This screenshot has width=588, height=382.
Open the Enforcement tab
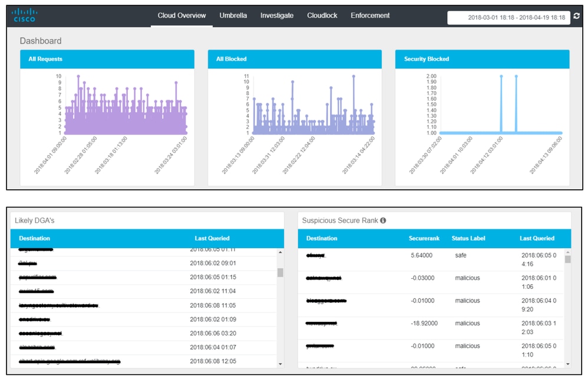tap(370, 15)
